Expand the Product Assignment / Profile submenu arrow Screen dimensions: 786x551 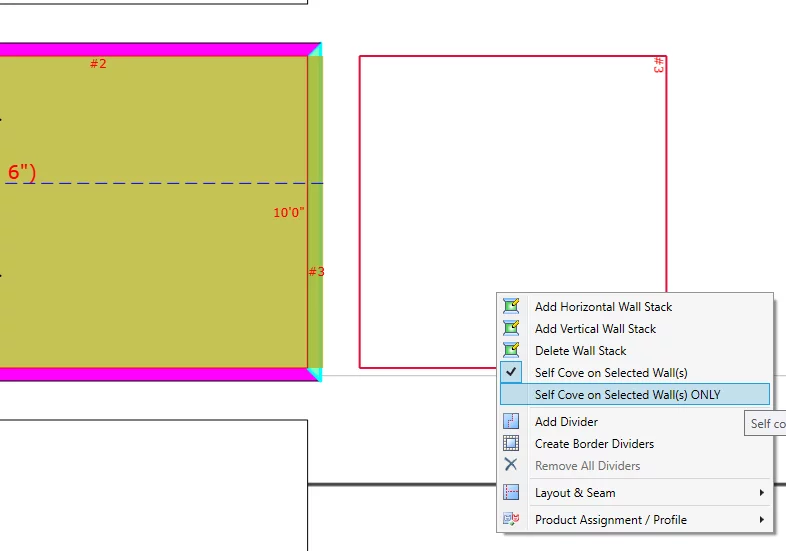[761, 520]
